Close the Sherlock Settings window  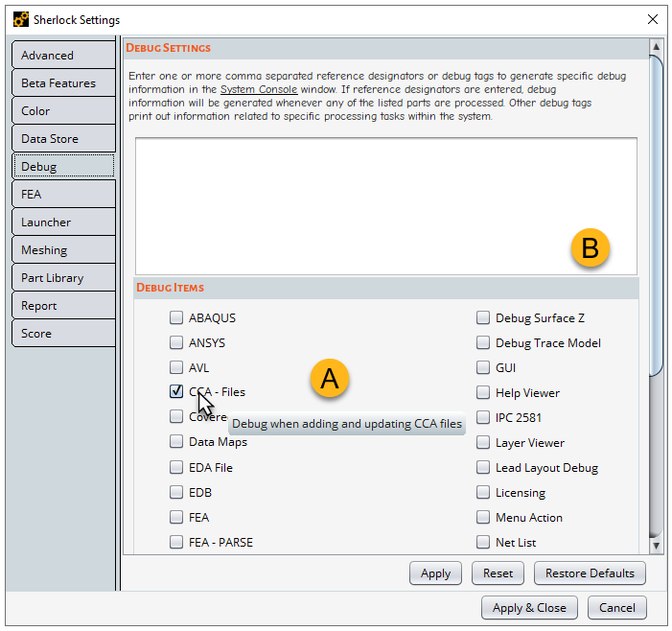click(x=653, y=19)
